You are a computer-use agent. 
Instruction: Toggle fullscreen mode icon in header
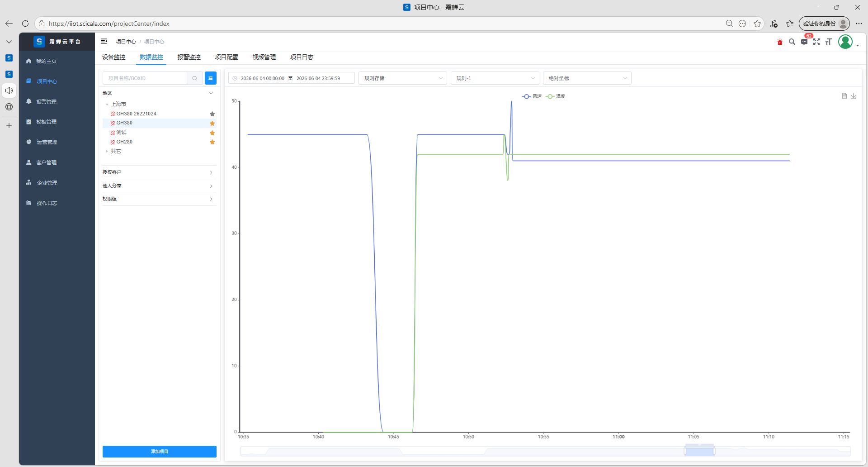pos(816,42)
